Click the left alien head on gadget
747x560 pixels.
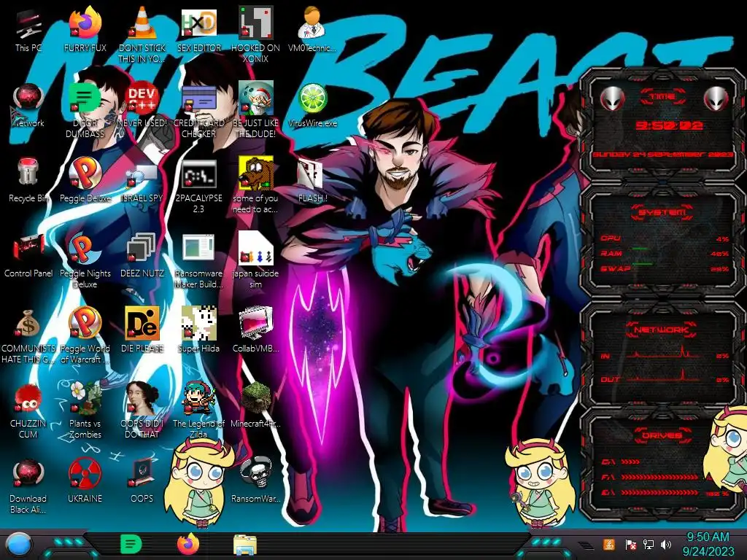pos(612,98)
